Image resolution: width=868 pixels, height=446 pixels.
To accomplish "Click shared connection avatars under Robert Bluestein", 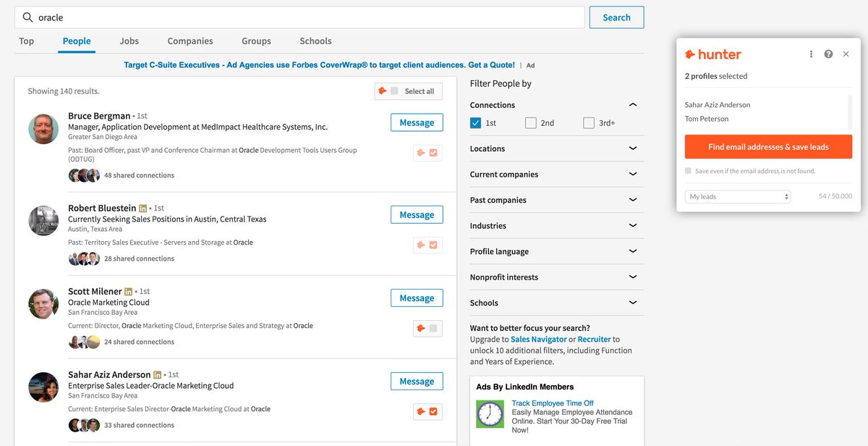I will pos(84,258).
